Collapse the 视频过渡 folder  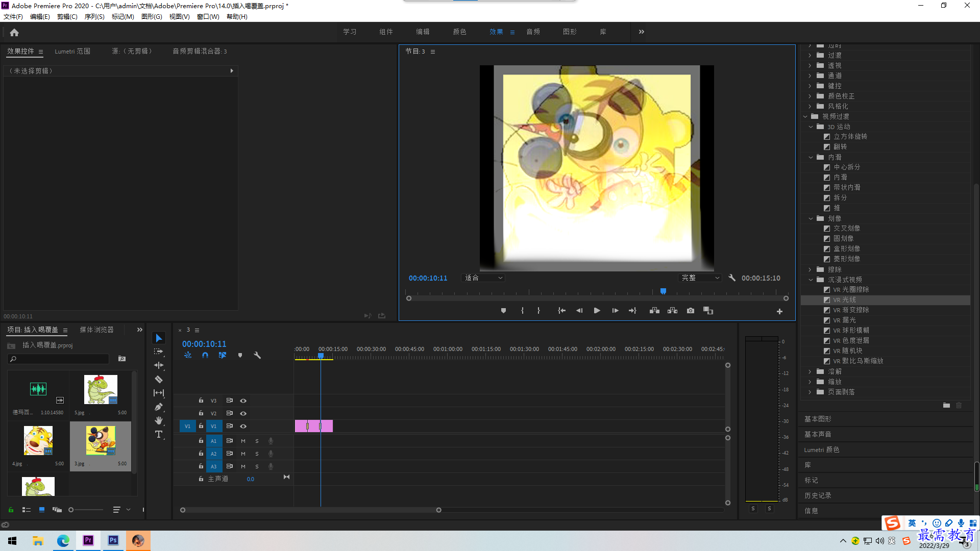tap(805, 116)
